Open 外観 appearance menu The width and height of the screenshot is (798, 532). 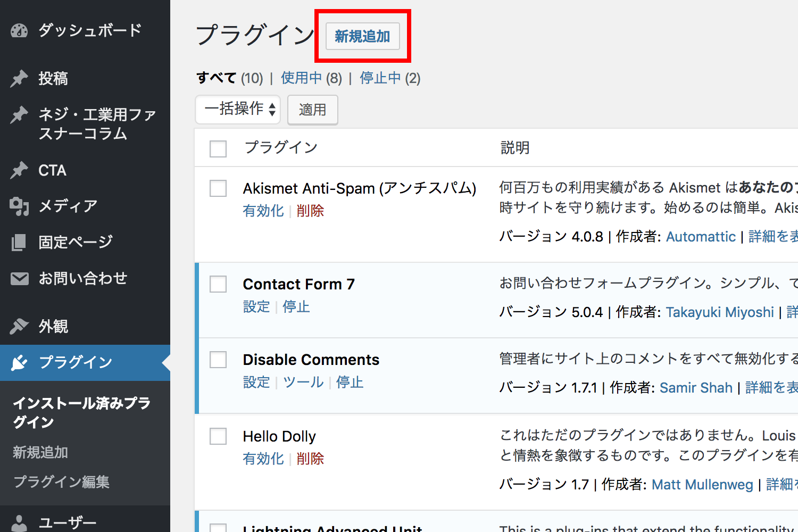click(85, 326)
